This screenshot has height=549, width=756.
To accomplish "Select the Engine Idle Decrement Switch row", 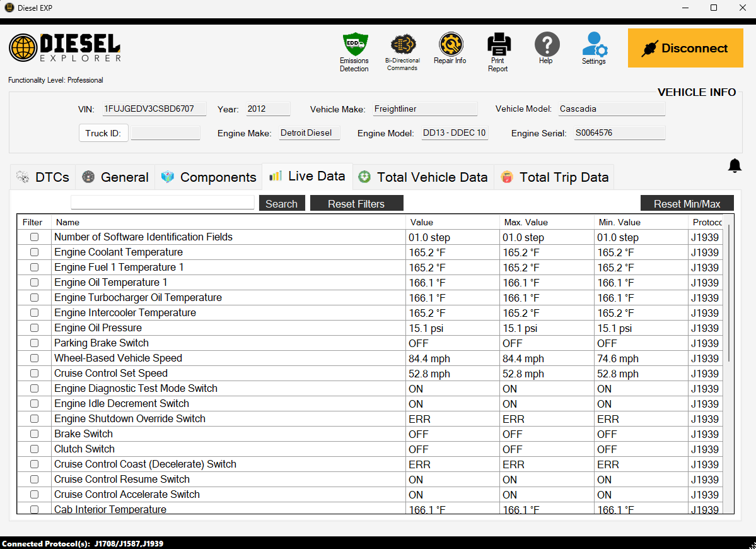I will coord(370,404).
